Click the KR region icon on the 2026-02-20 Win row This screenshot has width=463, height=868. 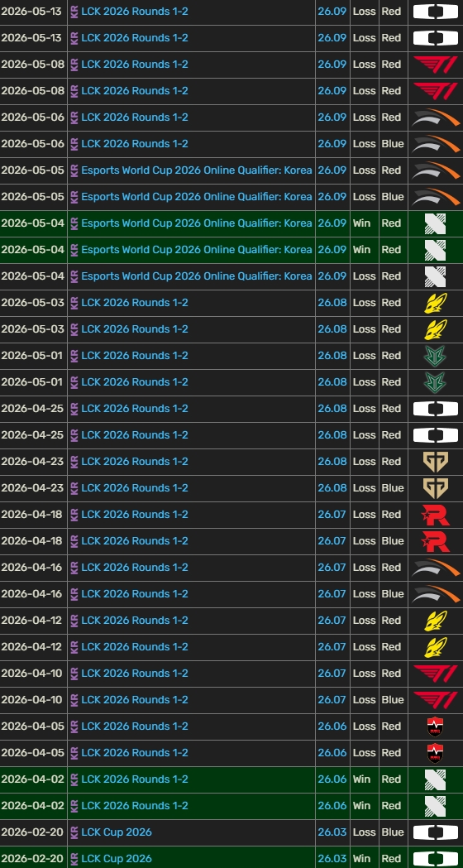click(x=74, y=859)
